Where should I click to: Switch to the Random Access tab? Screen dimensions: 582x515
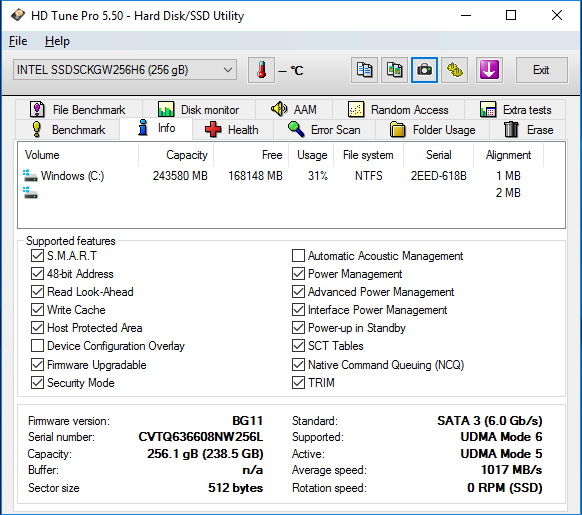point(398,110)
